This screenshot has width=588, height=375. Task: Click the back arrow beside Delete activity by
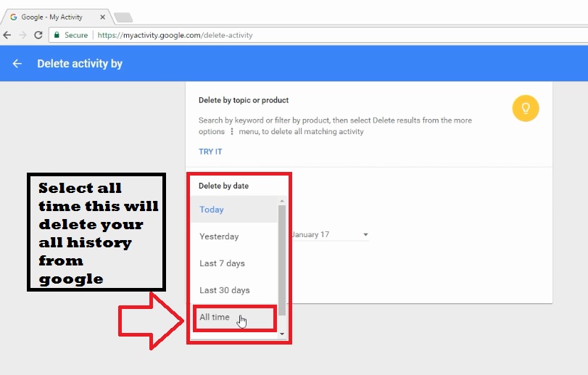pyautogui.click(x=17, y=63)
